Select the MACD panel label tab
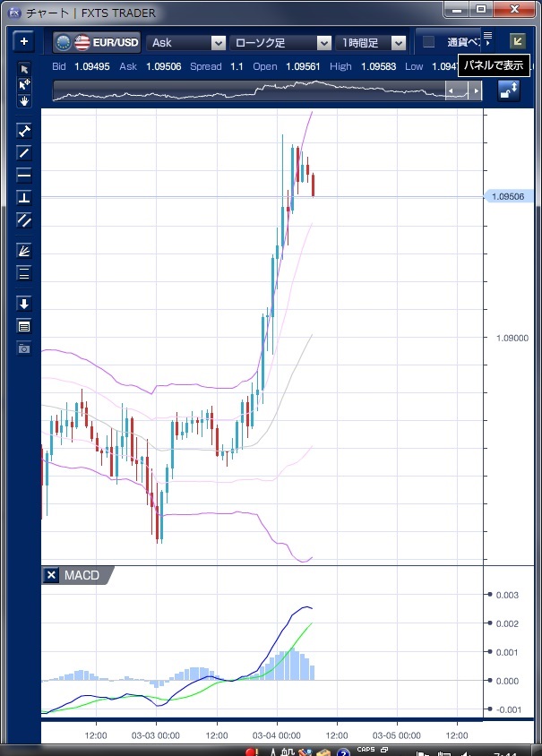Viewport: 542px width, 756px height. (82, 575)
